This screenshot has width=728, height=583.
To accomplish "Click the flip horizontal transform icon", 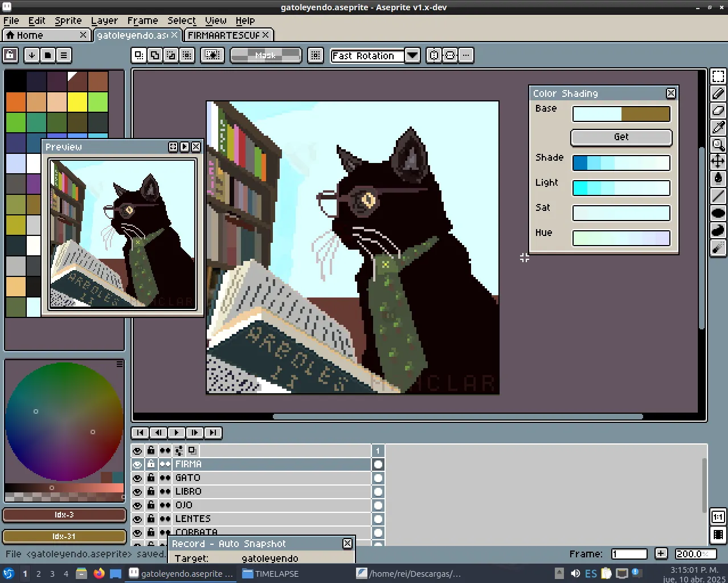I will click(x=434, y=55).
